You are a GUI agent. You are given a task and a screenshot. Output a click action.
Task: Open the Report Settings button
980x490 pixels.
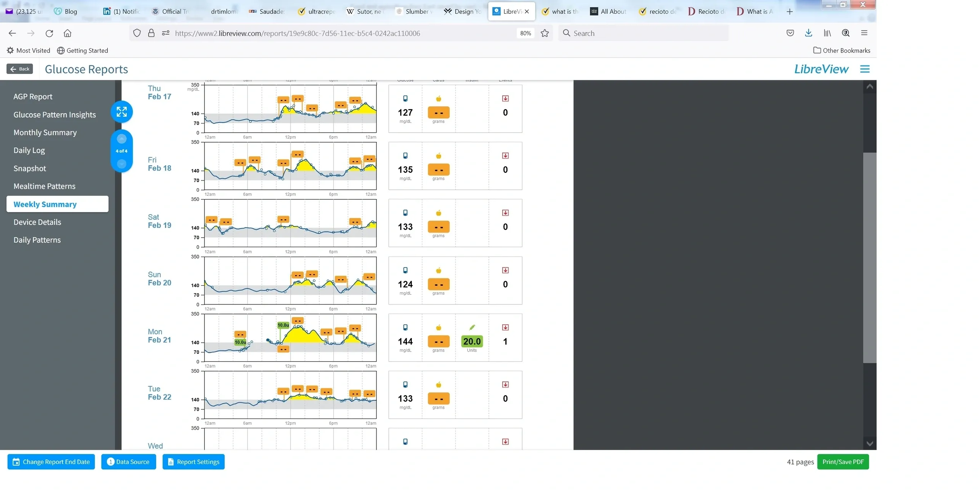tap(193, 462)
